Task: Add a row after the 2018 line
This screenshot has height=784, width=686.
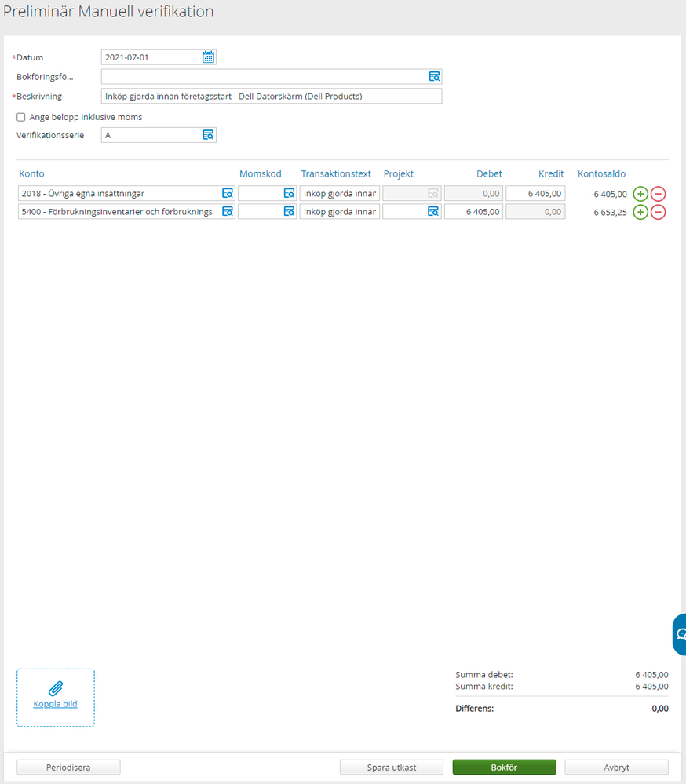Action: tap(640, 193)
